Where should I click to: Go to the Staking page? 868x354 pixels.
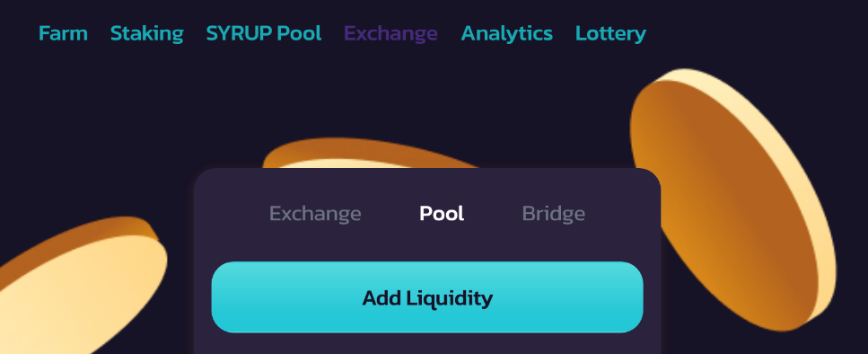[146, 34]
